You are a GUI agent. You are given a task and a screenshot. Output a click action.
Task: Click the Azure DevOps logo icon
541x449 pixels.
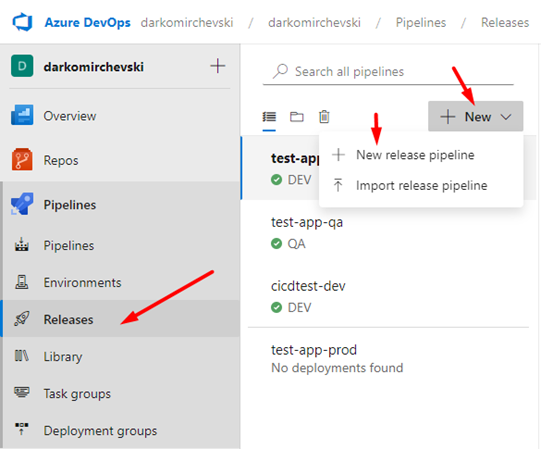(x=22, y=22)
